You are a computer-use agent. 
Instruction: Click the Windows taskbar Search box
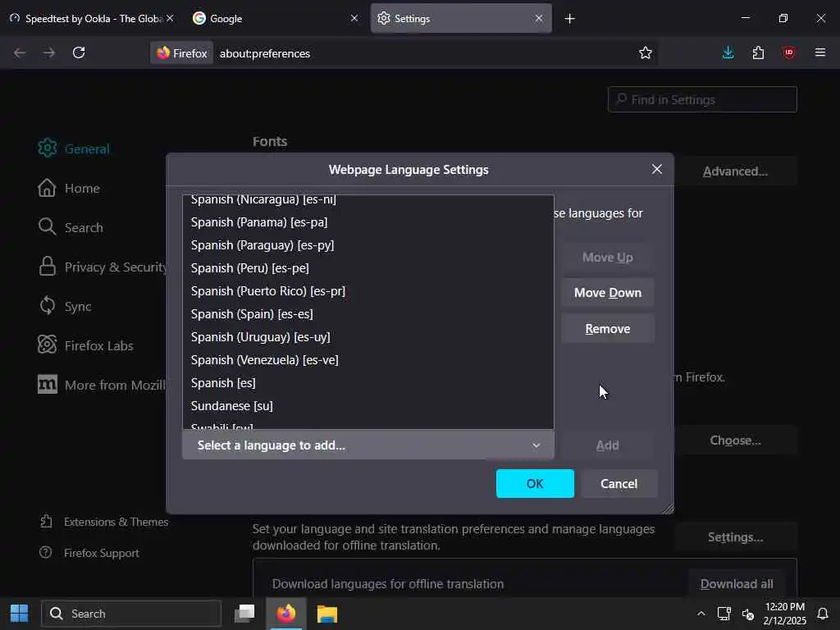(131, 614)
